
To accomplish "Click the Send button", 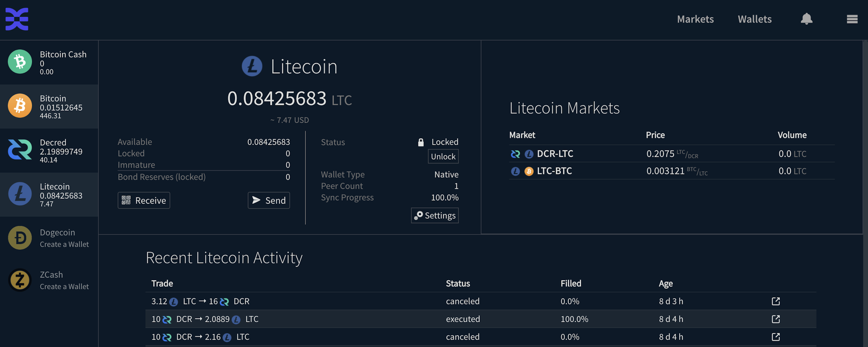I will click(269, 200).
